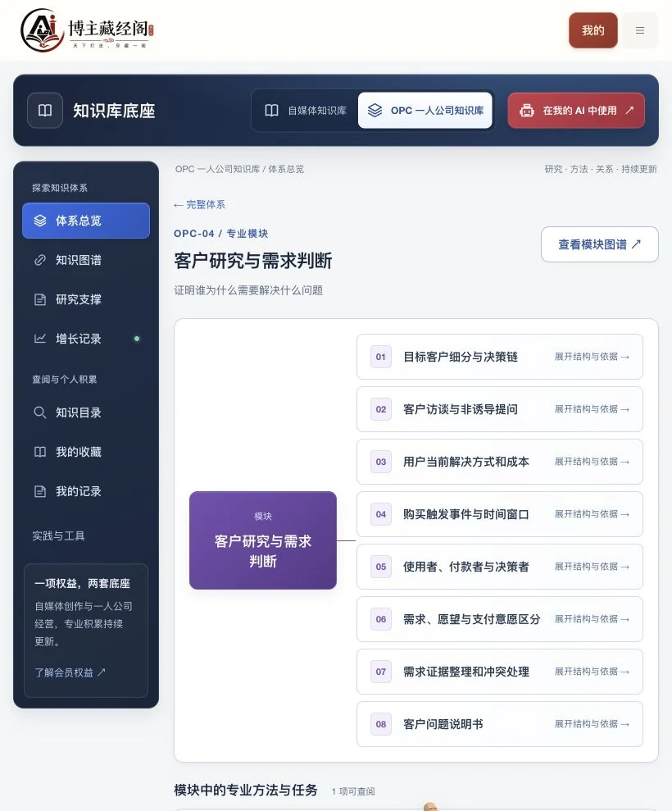Click the purple 客户研究与需求判断 module card
The image size is (672, 811).
click(262, 540)
